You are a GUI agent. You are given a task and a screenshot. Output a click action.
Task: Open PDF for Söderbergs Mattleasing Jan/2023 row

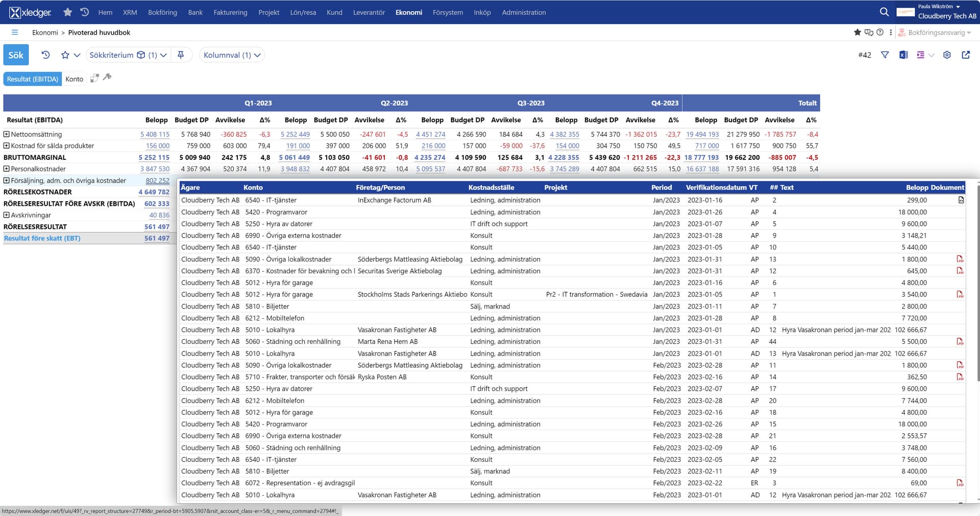[960, 259]
